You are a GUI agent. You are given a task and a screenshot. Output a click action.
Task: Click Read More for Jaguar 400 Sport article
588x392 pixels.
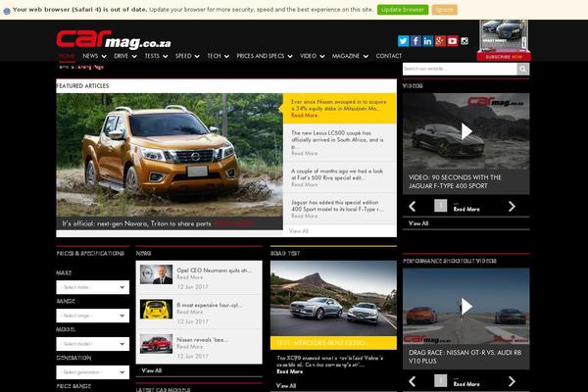click(x=304, y=216)
